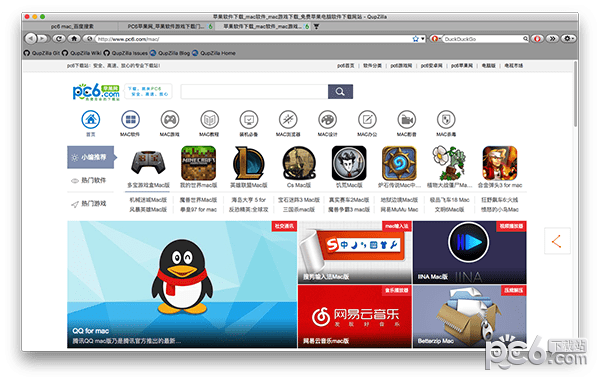Open the QQ for mac featured banner
This screenshot has width=600, height=382.
point(182,284)
